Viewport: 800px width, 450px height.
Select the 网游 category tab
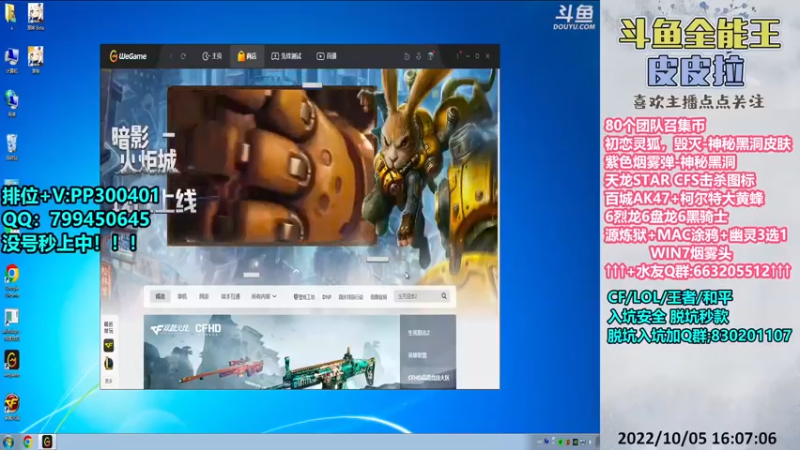coord(204,296)
